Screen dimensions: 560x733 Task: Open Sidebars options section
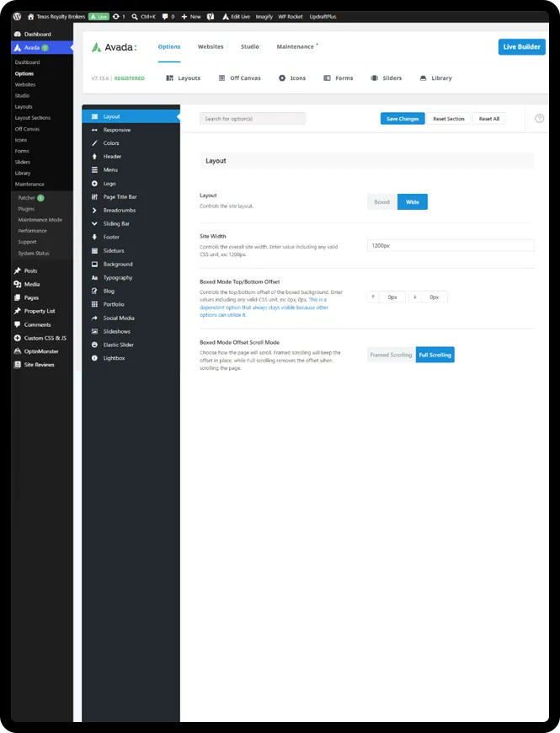131,250
